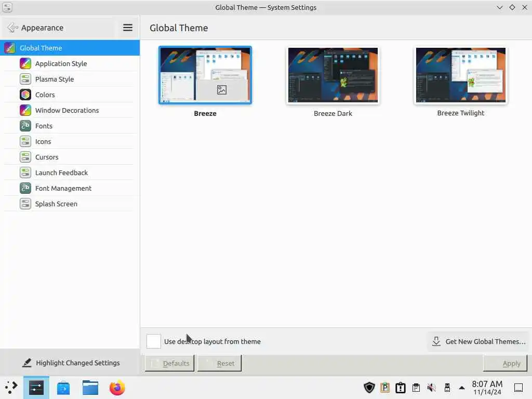The width and height of the screenshot is (532, 399).
Task: Click the Font Management icon
Action: coord(25,188)
